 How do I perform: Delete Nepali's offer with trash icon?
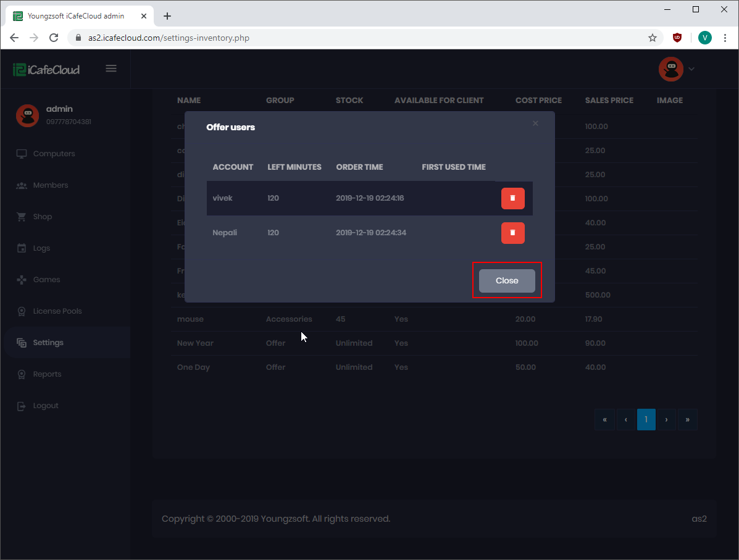tap(512, 233)
